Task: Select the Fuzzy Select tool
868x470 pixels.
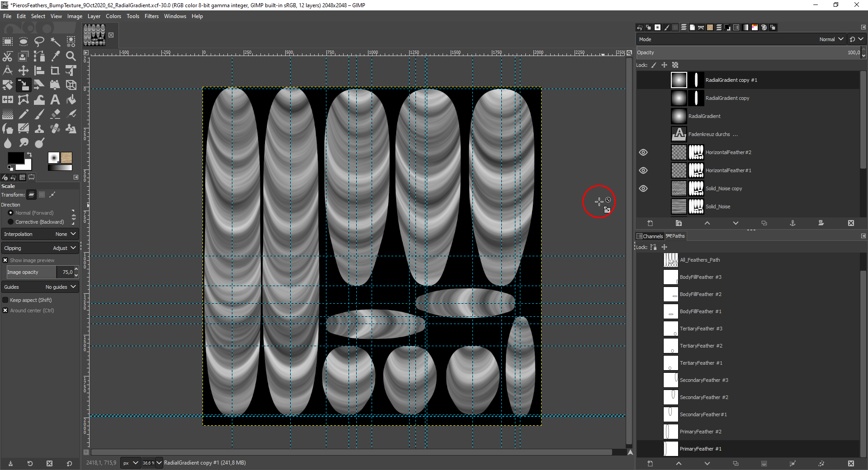Action: 55,42
